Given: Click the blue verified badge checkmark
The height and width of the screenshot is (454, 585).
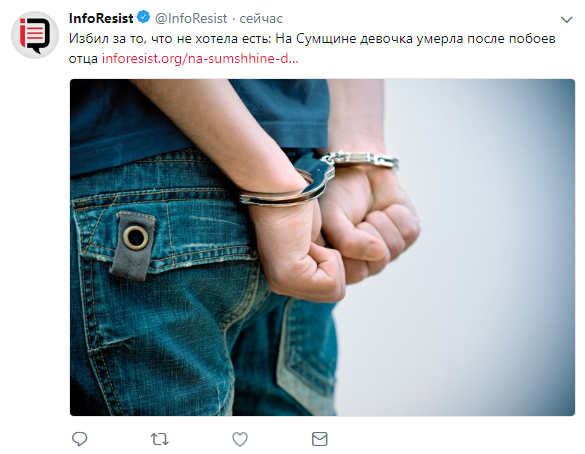Looking at the screenshot, I should (x=144, y=17).
